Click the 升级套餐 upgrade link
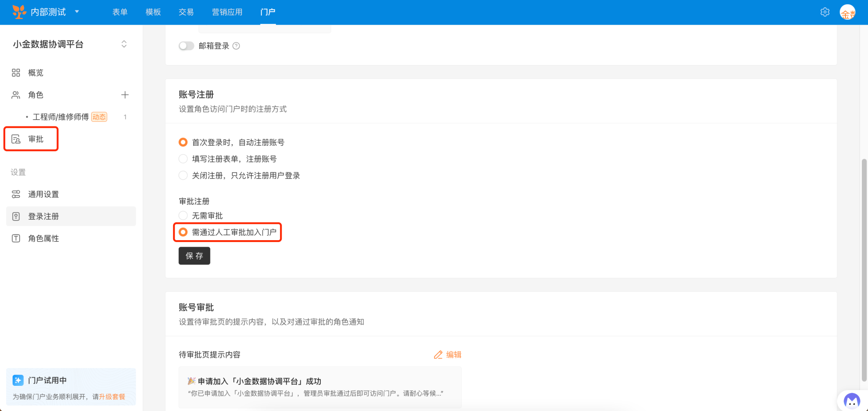 click(x=112, y=397)
